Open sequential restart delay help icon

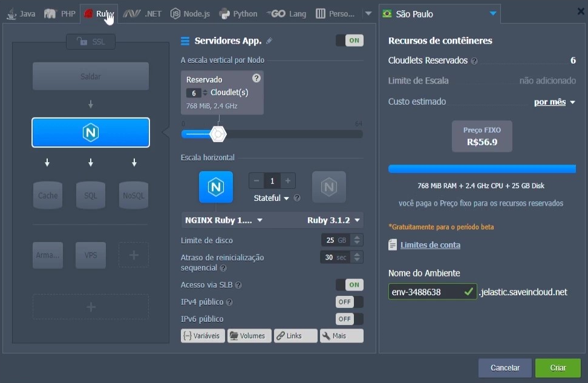[x=223, y=268]
